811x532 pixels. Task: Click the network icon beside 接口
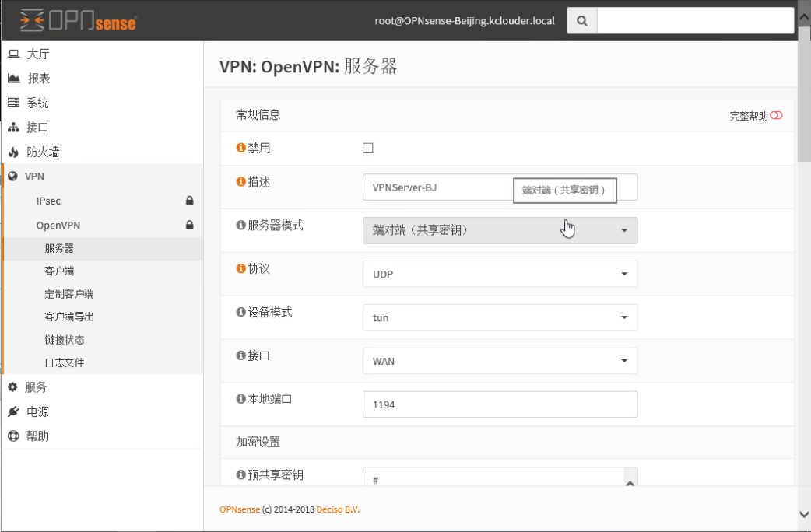click(13, 128)
